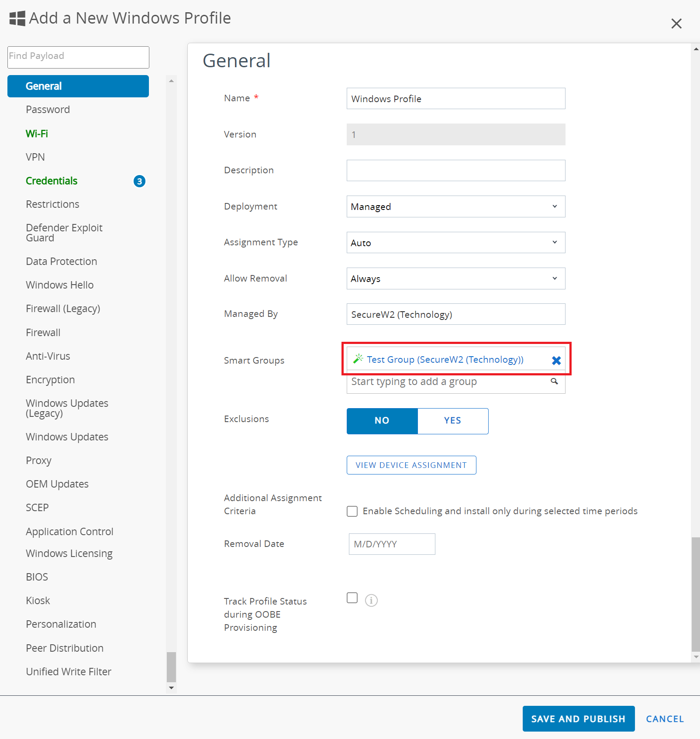Expand the Assignment Type dropdown
Image resolution: width=700 pixels, height=739 pixels.
455,243
